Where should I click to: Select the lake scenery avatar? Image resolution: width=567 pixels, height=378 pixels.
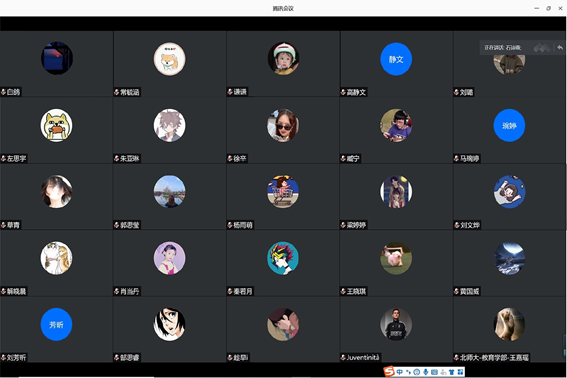click(170, 191)
